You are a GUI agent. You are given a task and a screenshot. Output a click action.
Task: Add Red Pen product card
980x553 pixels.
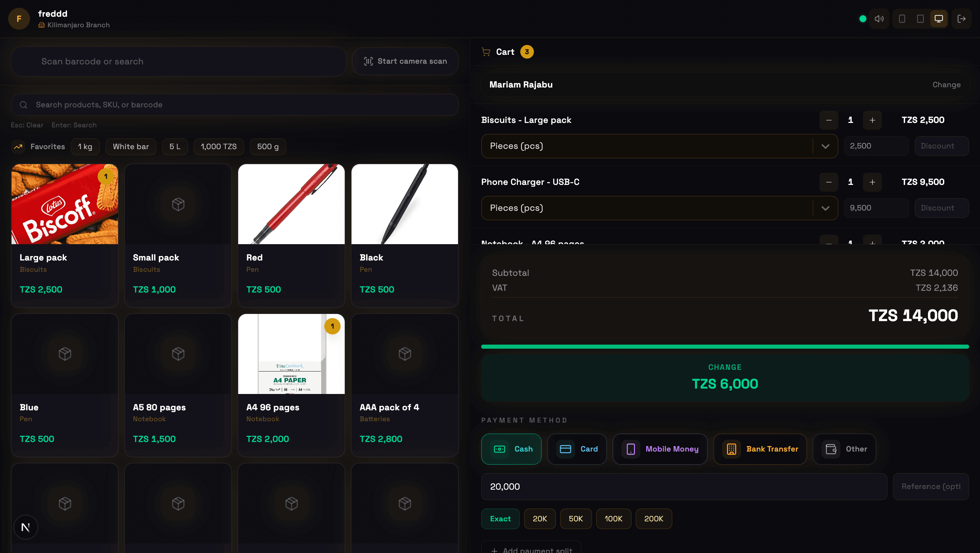291,236
